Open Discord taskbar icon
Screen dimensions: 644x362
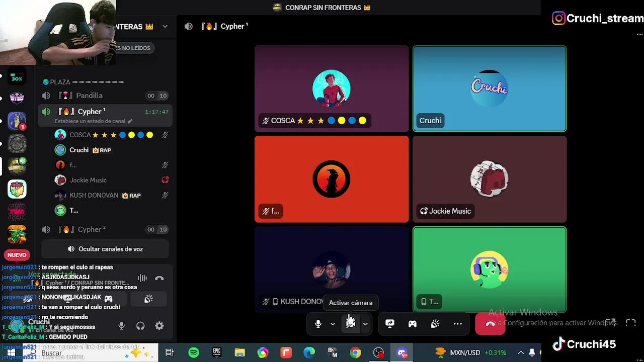pyautogui.click(x=401, y=353)
